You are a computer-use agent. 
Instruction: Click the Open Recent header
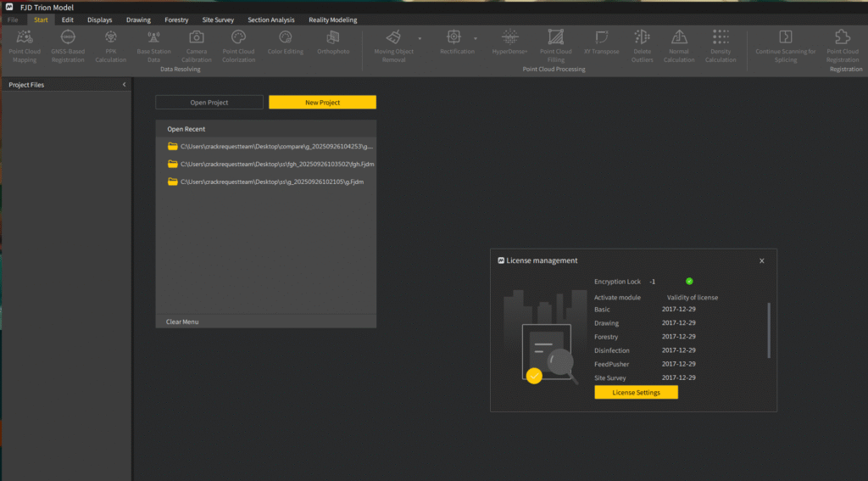click(x=186, y=129)
